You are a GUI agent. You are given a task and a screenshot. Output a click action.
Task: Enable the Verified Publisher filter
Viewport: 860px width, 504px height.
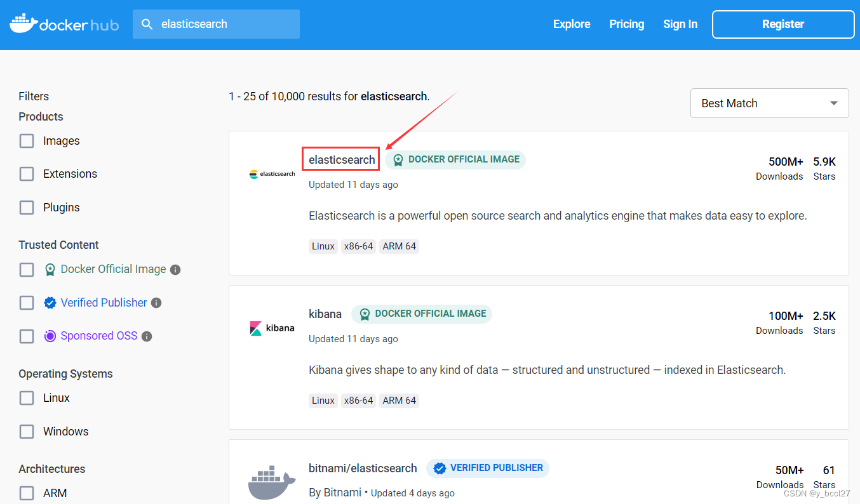(x=26, y=302)
